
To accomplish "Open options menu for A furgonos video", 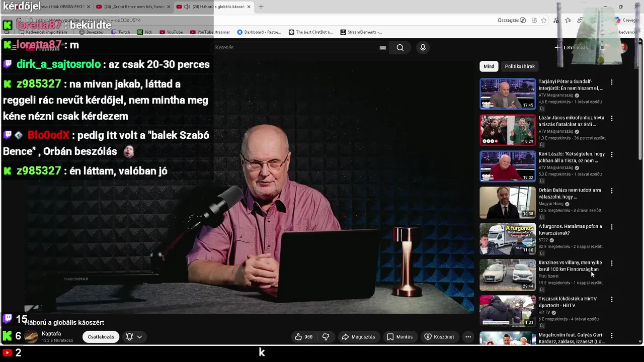I will point(612,227).
